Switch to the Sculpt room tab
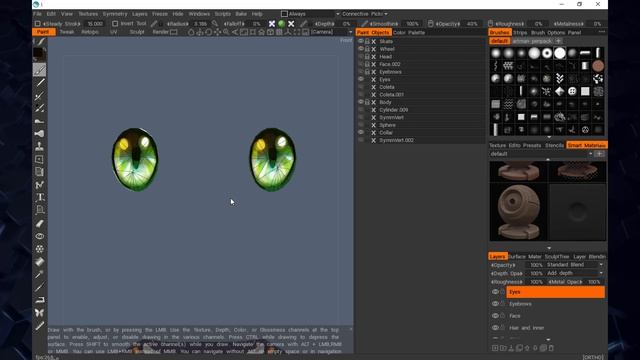 point(137,32)
